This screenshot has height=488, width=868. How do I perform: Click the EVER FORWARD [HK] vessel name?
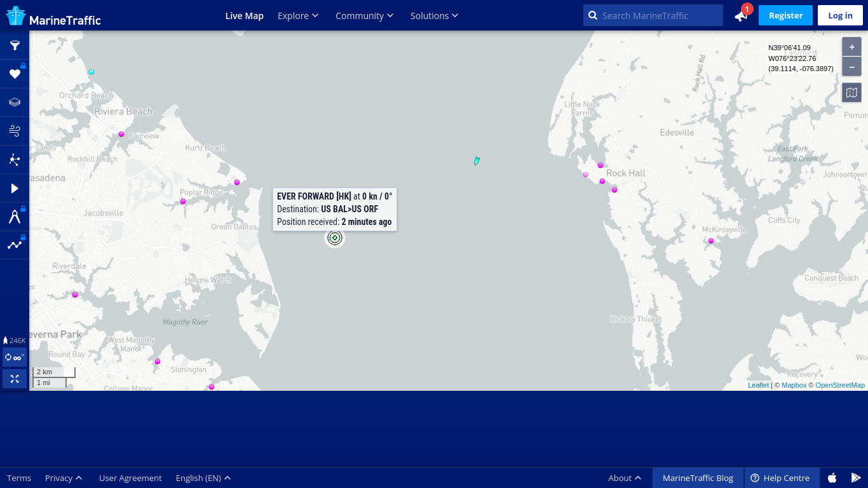tap(314, 196)
